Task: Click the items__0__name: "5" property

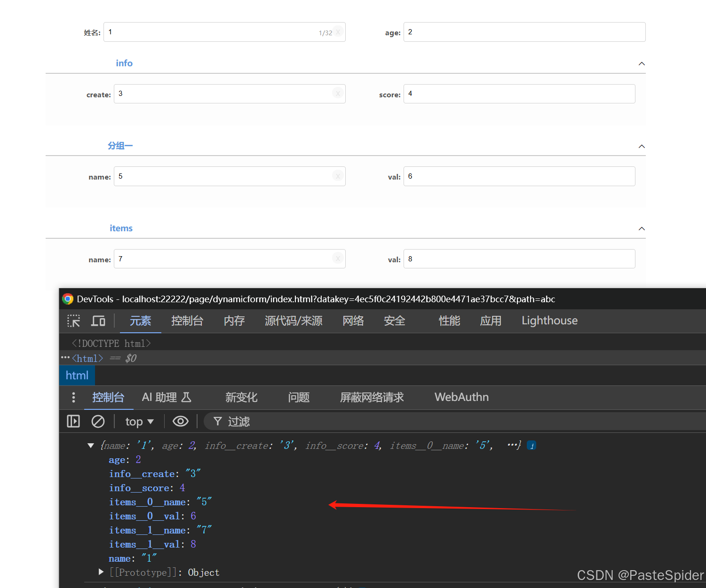Action: coord(160,502)
